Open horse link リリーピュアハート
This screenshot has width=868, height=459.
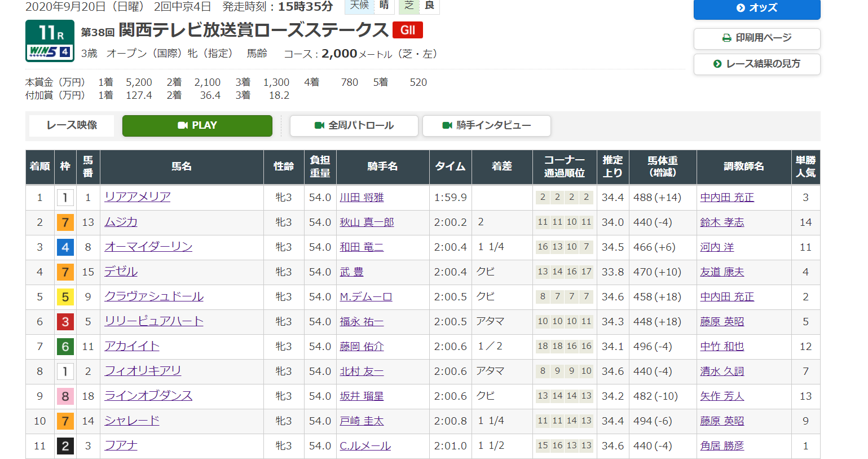[x=154, y=321]
